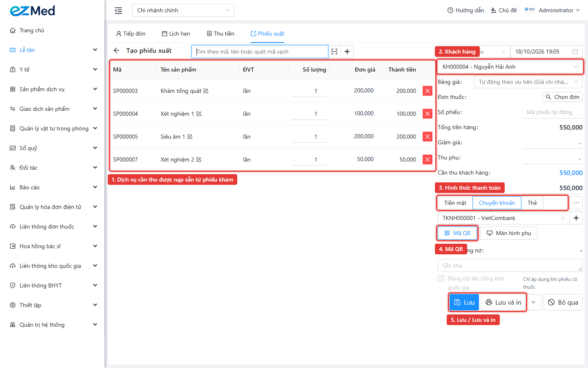Edit Siêu âm 1 note icon
This screenshot has height=368, width=588.
click(190, 137)
